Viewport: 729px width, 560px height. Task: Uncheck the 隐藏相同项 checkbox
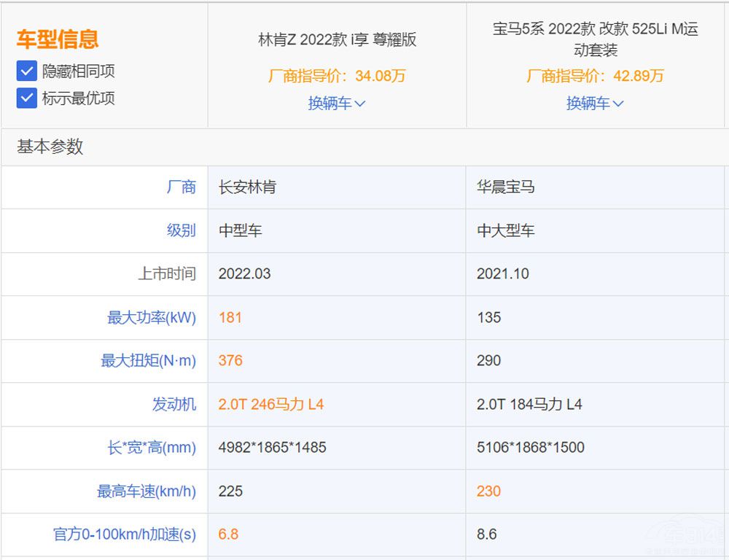click(26, 71)
